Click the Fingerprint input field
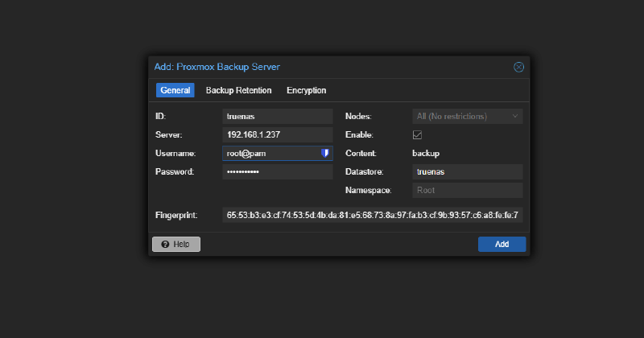 click(373, 215)
